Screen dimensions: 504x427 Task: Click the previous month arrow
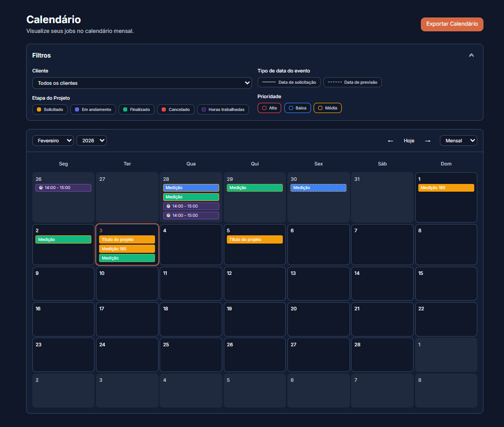pos(391,140)
